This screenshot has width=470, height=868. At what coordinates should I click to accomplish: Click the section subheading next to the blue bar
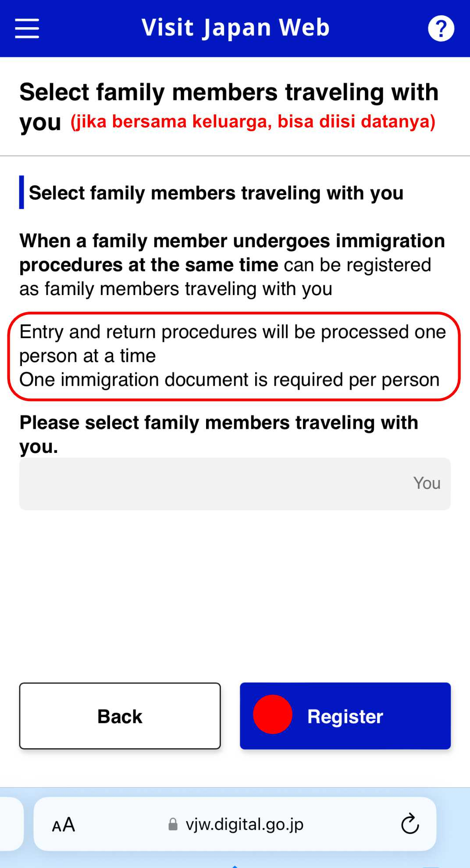[x=216, y=193]
